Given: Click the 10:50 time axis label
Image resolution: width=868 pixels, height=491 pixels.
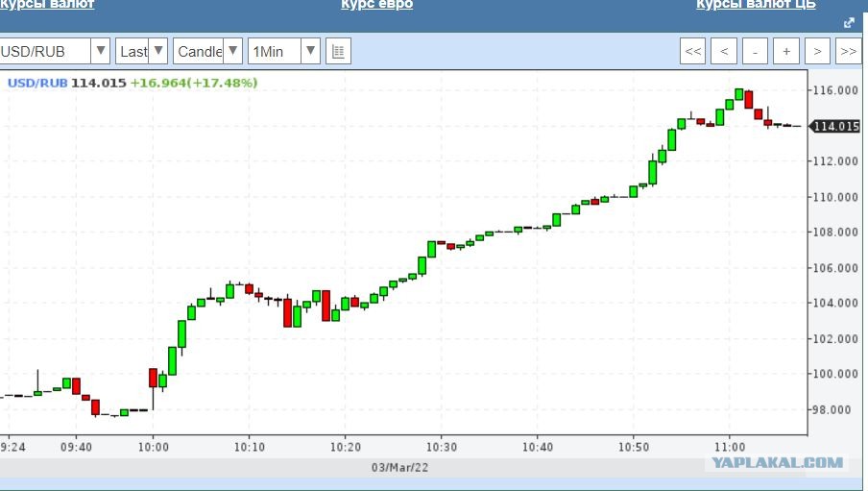Looking at the screenshot, I should coord(634,447).
